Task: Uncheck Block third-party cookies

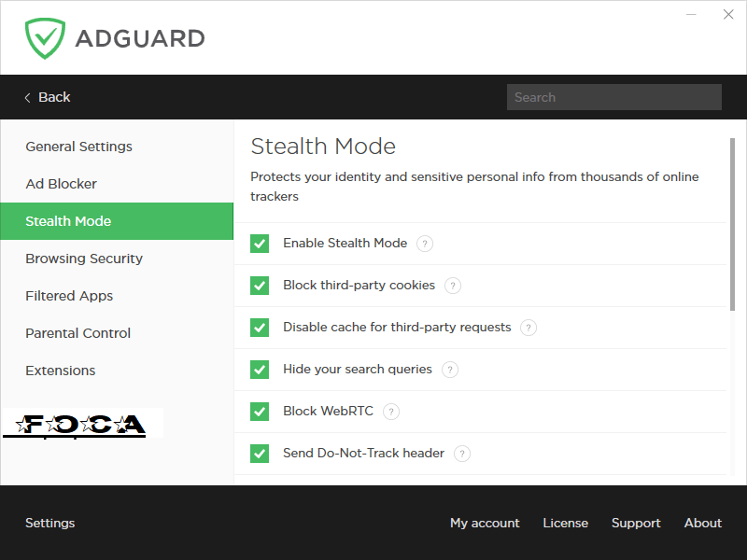Action: pyautogui.click(x=260, y=286)
